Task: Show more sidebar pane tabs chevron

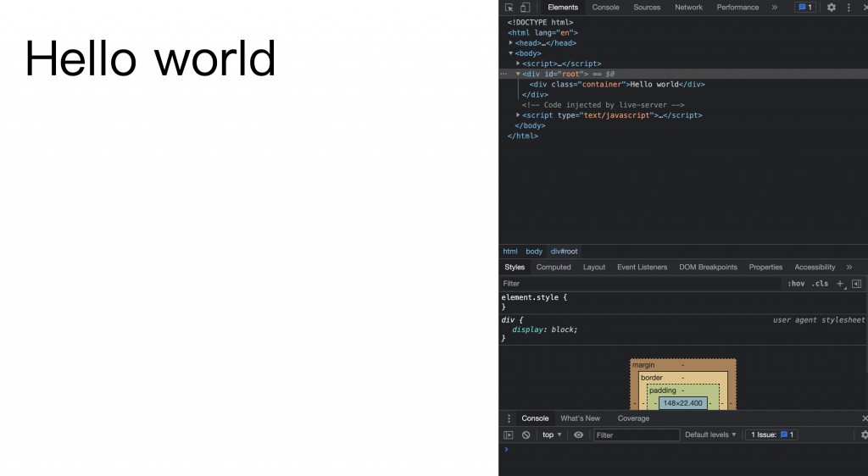Action: coord(849,267)
